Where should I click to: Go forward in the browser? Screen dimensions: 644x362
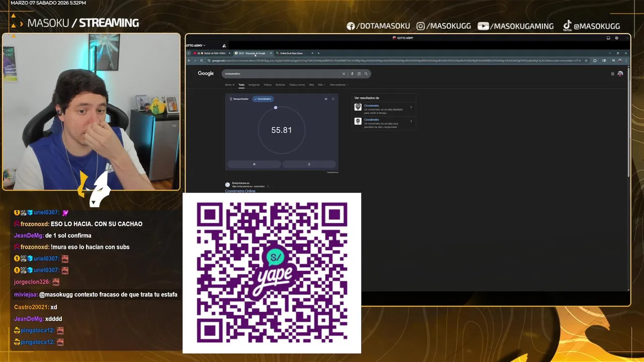click(195, 60)
